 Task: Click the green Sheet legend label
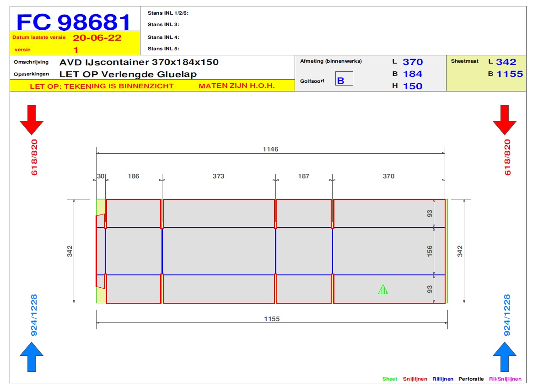[x=390, y=379]
